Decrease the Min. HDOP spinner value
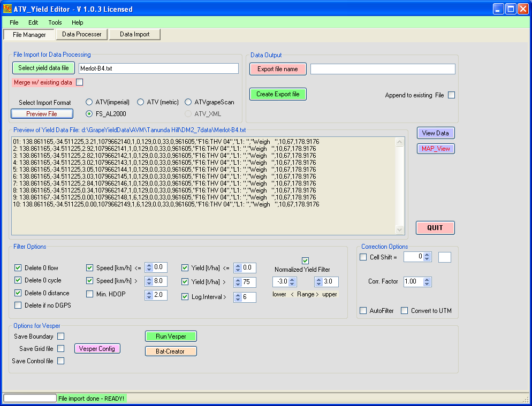 [148, 297]
